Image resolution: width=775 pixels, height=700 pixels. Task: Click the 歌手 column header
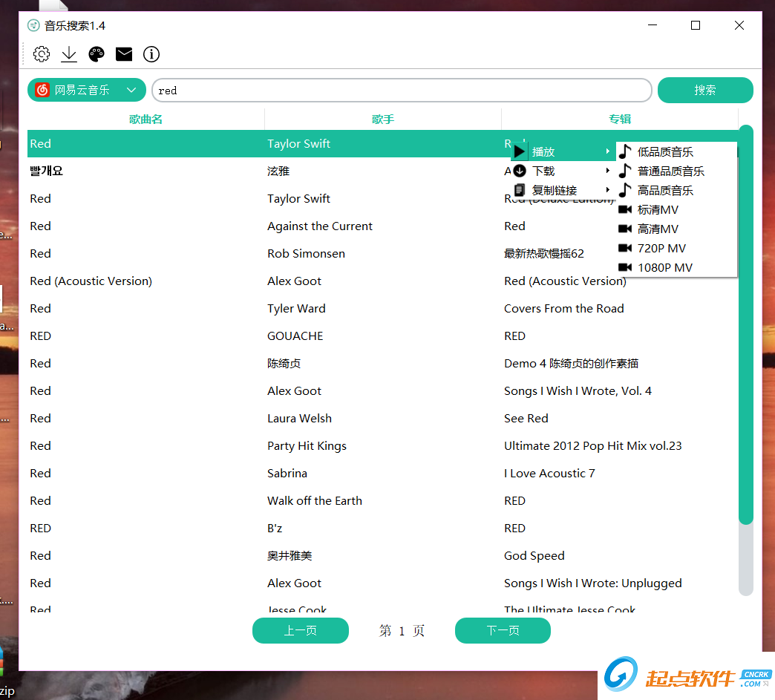[x=383, y=119]
